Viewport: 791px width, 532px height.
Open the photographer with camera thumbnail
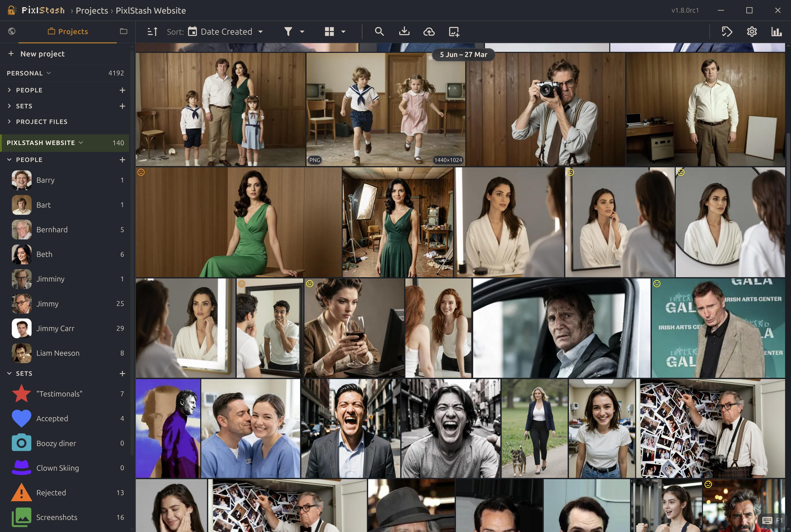coord(546,109)
